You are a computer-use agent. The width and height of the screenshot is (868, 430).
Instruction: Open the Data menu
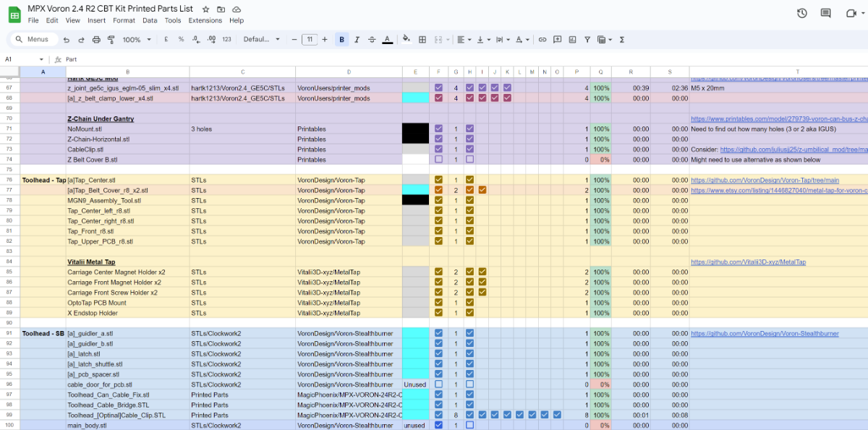tap(150, 20)
